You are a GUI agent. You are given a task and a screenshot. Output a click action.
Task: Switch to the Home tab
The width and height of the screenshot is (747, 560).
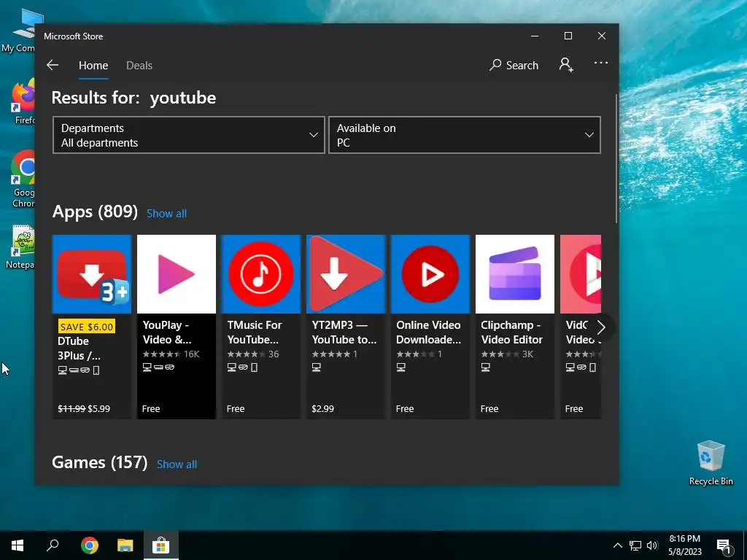coord(93,66)
